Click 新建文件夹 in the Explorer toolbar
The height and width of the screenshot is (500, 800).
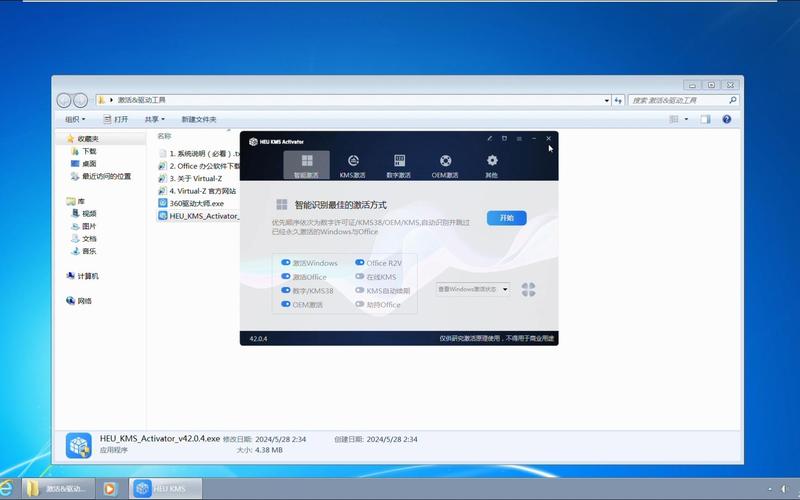tap(199, 119)
